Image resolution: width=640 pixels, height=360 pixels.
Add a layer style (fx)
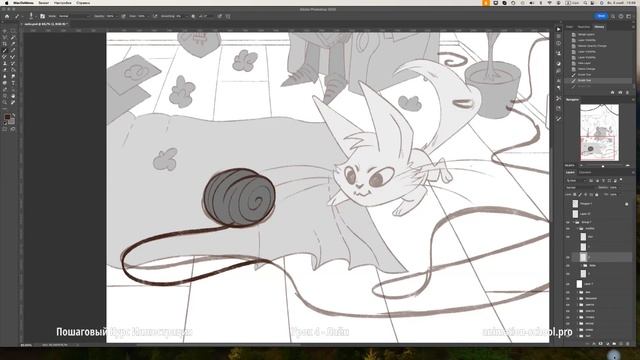click(594, 344)
